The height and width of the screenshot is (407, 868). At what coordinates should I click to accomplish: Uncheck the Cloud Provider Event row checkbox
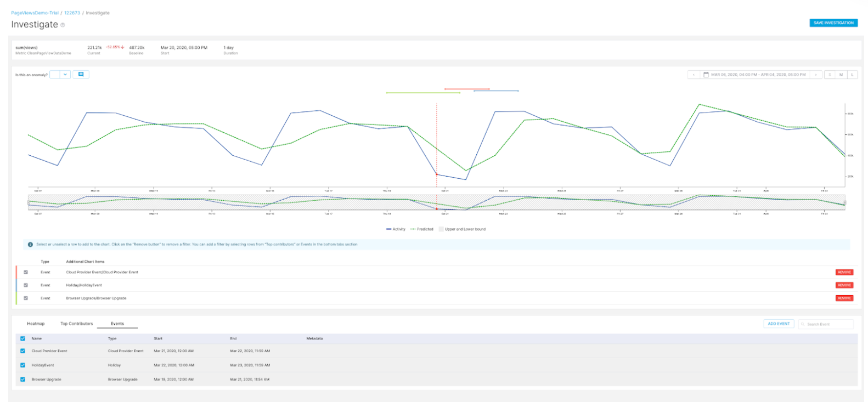[x=22, y=351]
